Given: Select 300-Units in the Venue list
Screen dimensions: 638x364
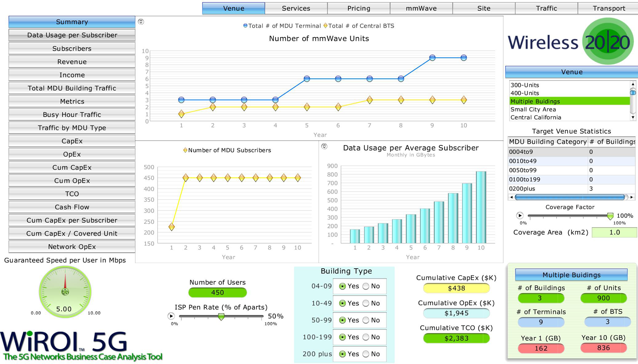Looking at the screenshot, I should 569,85.
